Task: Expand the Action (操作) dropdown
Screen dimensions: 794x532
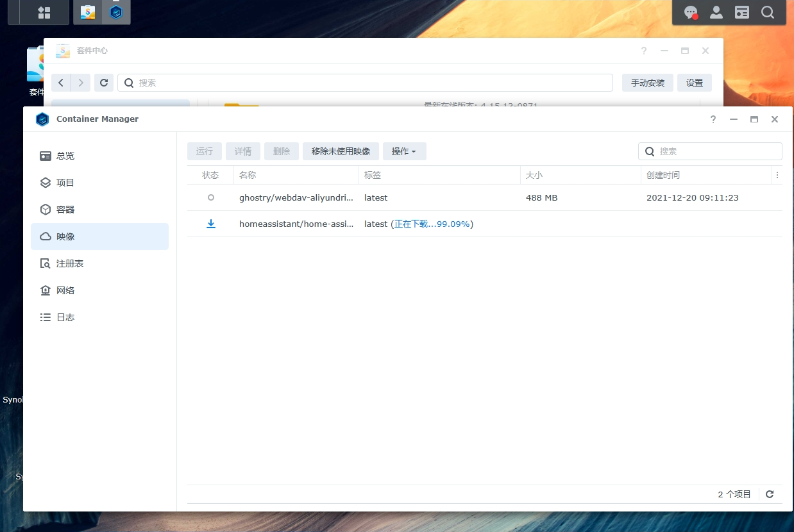Action: 405,151
